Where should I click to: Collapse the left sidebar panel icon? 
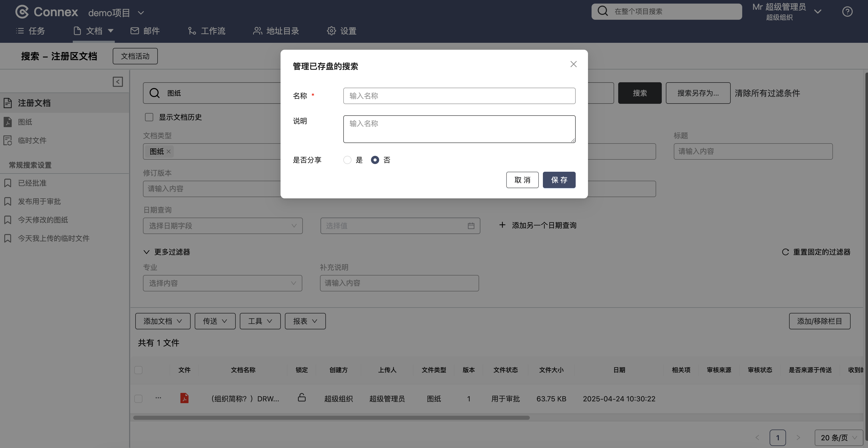tap(118, 82)
